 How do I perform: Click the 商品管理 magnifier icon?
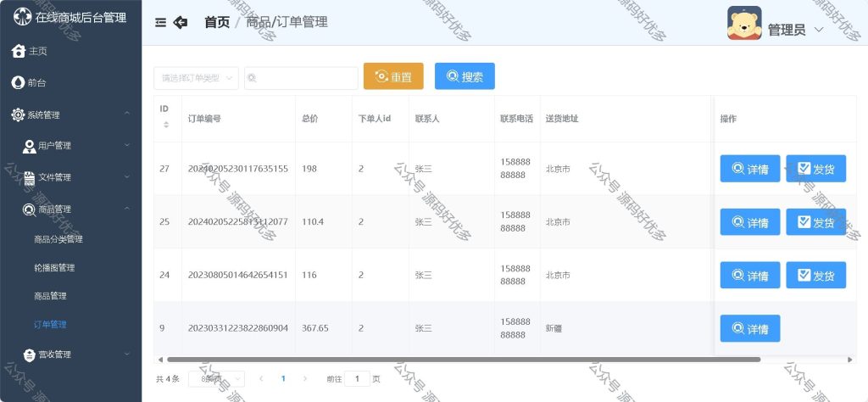pyautogui.click(x=30, y=209)
